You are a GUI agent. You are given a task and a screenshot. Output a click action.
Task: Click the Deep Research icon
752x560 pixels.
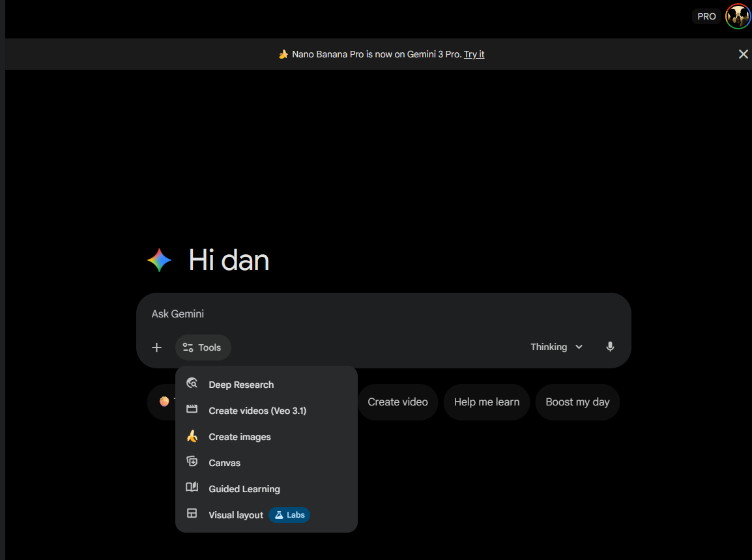point(192,384)
